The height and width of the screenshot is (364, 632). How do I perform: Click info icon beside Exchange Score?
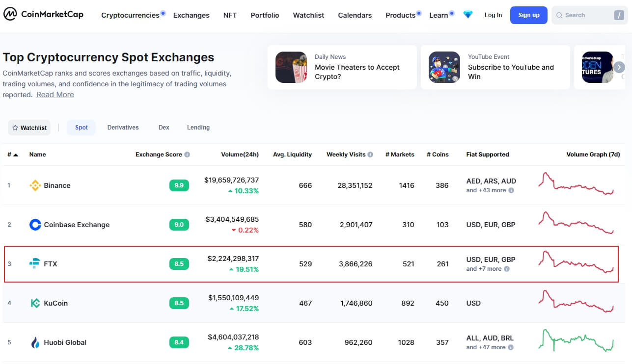tap(187, 155)
